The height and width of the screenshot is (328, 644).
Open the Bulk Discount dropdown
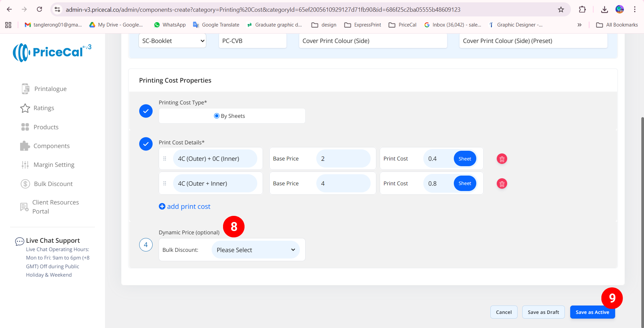coord(256,250)
